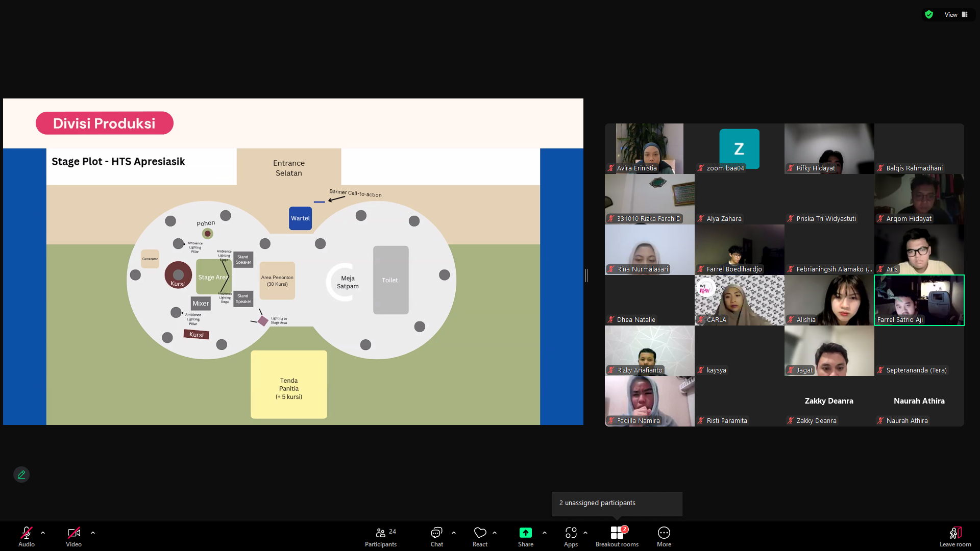Select Arqom Hidayat's video tile

[919, 199]
